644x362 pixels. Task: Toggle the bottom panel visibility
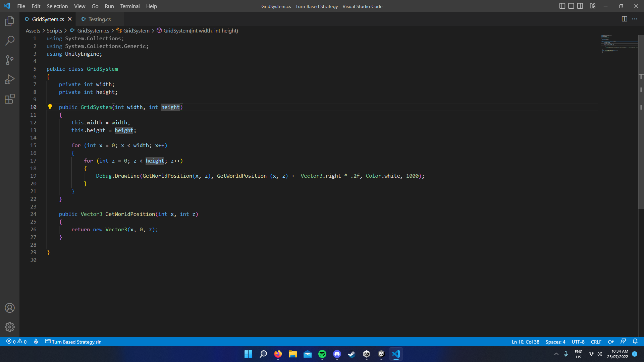click(571, 6)
